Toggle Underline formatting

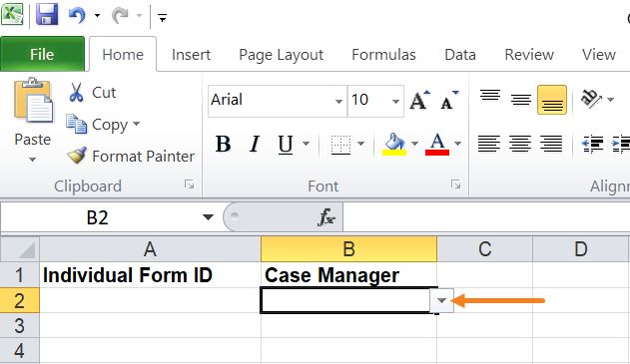286,144
